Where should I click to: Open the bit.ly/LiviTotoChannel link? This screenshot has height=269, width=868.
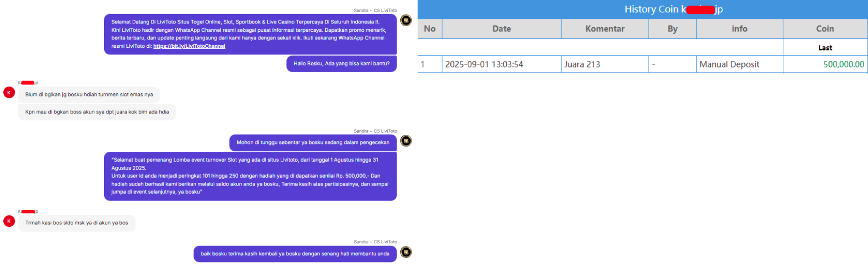tap(189, 46)
